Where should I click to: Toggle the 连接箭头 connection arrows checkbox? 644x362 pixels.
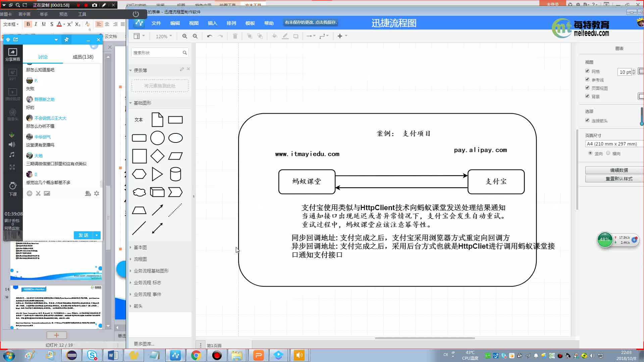587,120
